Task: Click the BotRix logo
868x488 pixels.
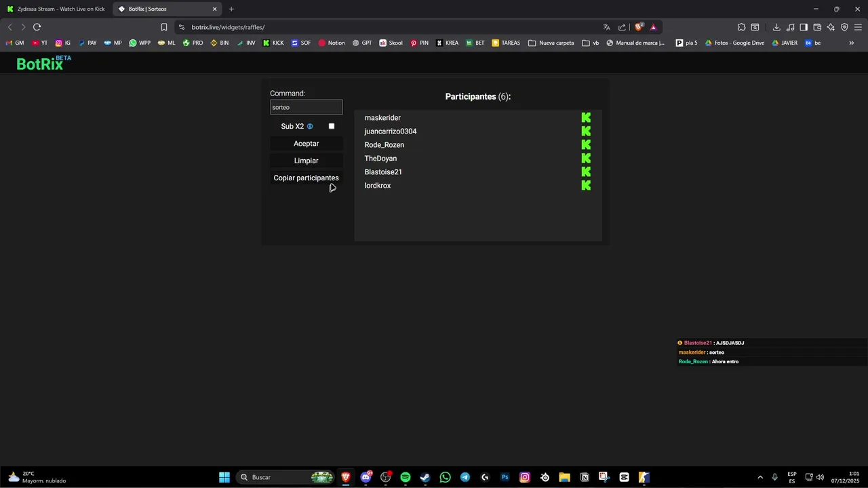Action: point(43,63)
